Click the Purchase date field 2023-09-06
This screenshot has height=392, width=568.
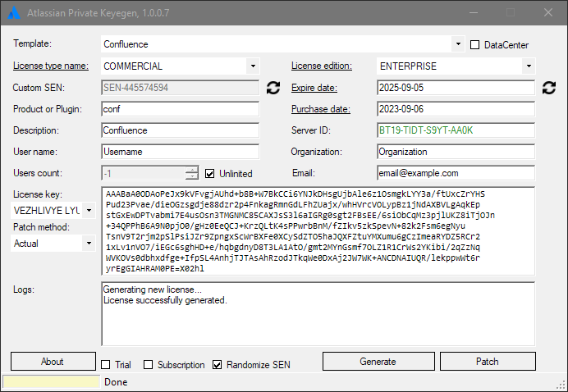tap(456, 109)
